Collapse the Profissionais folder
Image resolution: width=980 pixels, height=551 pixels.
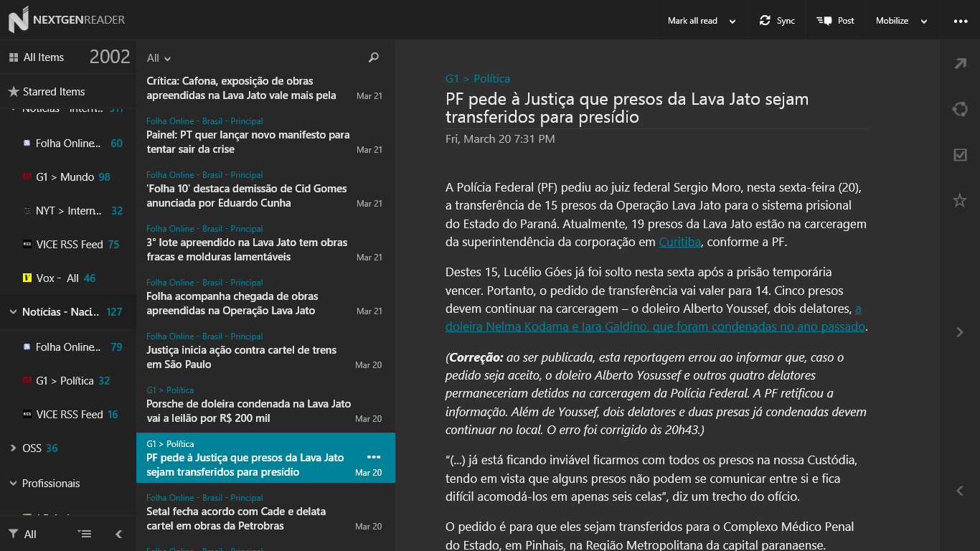click(13, 484)
